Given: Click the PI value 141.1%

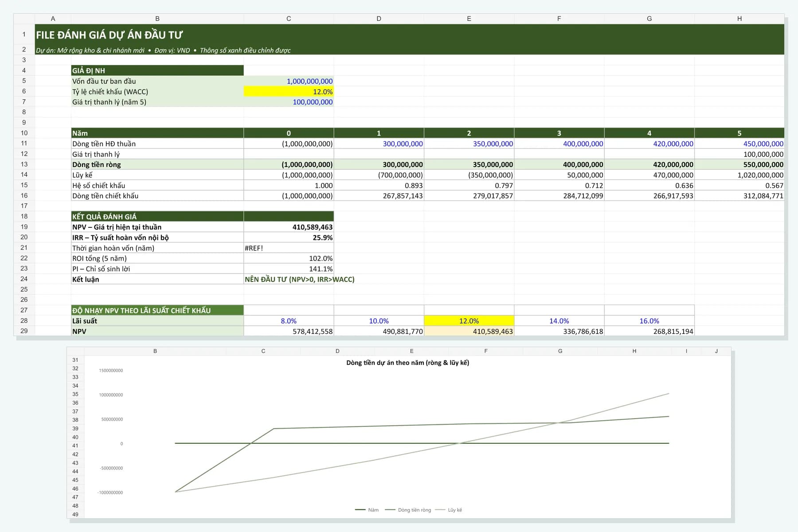Looking at the screenshot, I should 289,269.
